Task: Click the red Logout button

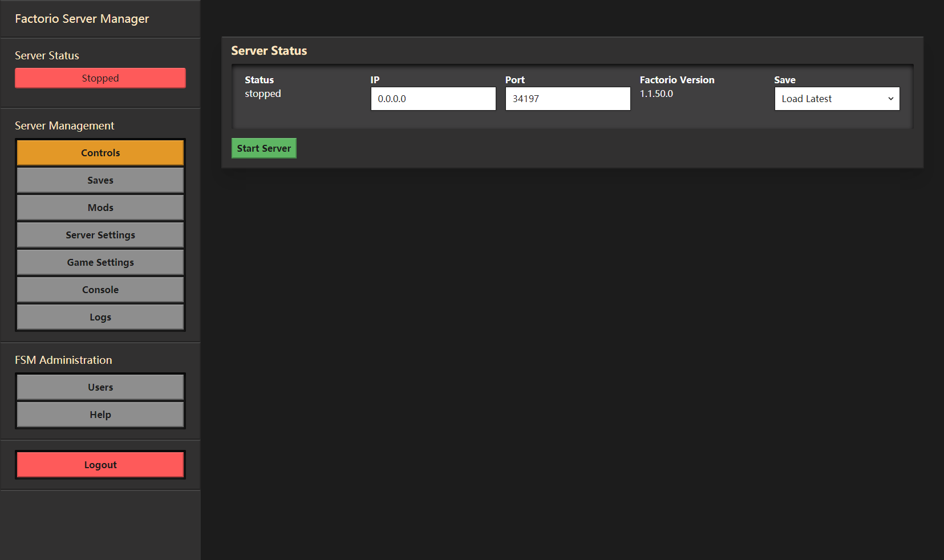Action: click(x=100, y=465)
